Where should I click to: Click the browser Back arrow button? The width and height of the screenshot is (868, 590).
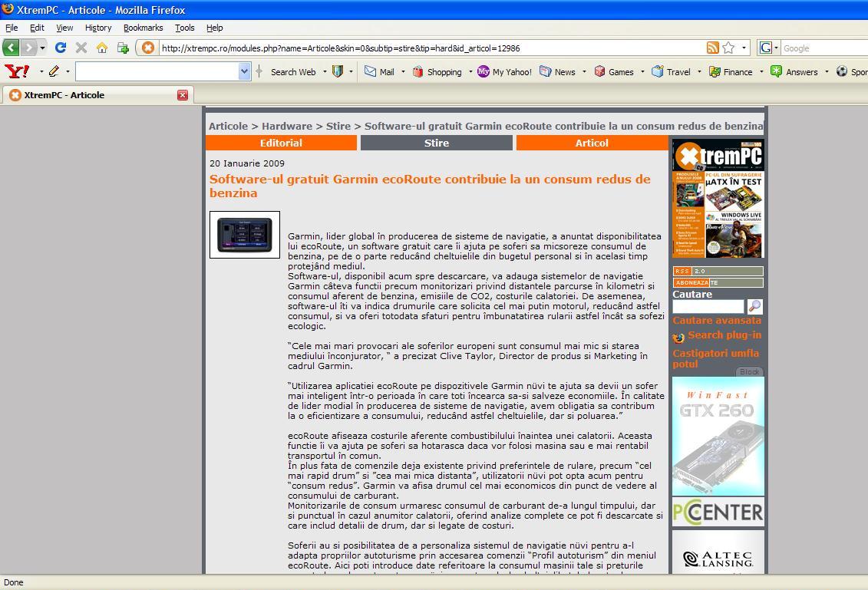coord(11,48)
